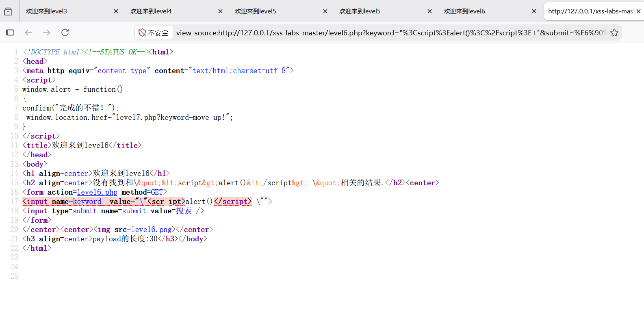This screenshot has width=644, height=323.
Task: Click the highlighted </script> closing tag
Action: tap(233, 202)
